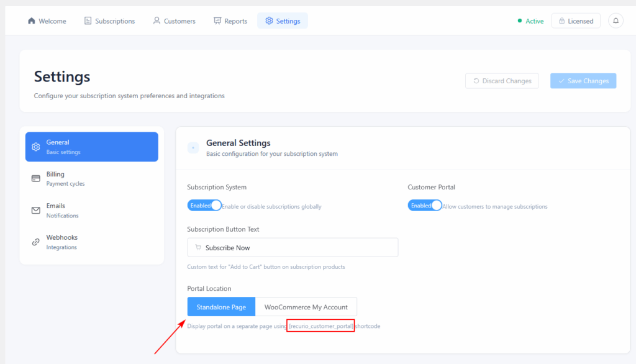Screen dimensions: 636x364
Task: Click the gear icon in General sidebar item
Action: (x=36, y=147)
